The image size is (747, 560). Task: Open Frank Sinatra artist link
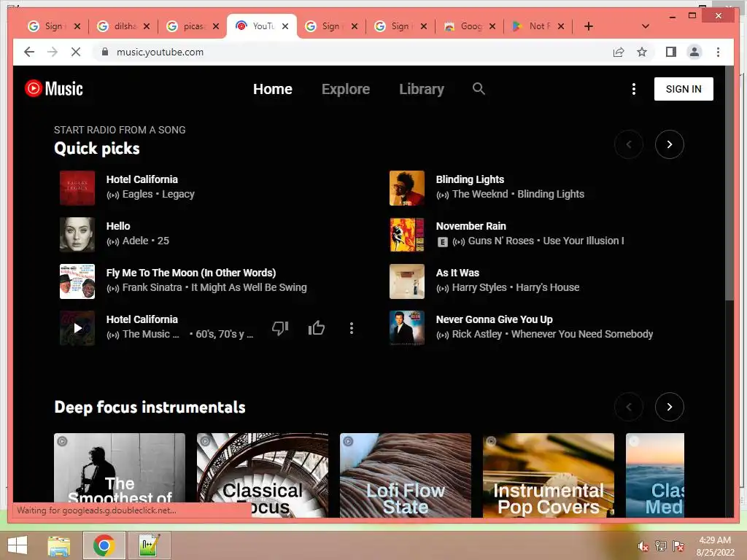[152, 287]
